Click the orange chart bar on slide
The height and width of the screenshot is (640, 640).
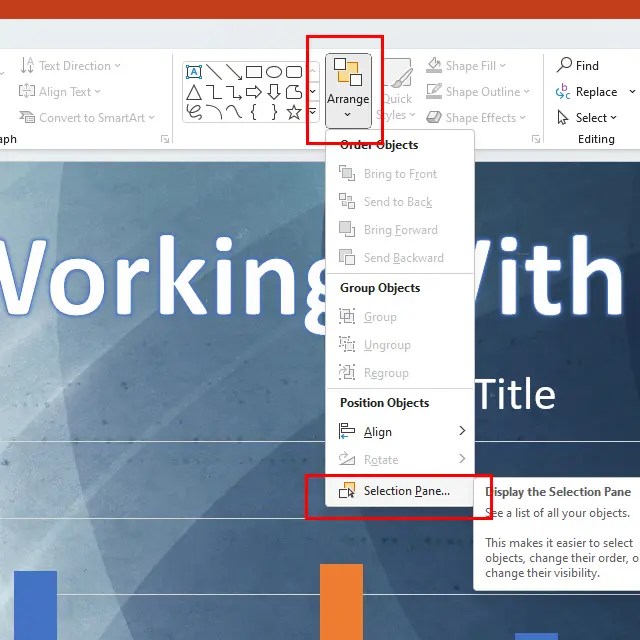(341, 602)
